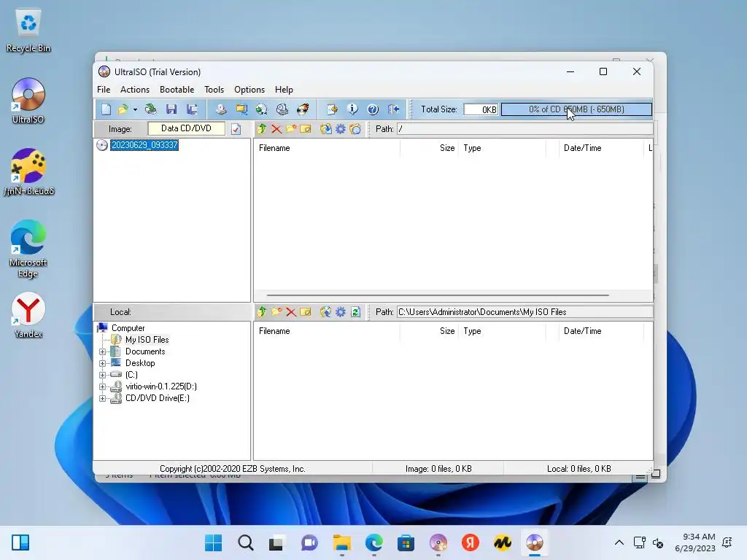Click New Folder icon in the Local toolbar
Viewport: 747px width, 560px height.
[x=276, y=312]
